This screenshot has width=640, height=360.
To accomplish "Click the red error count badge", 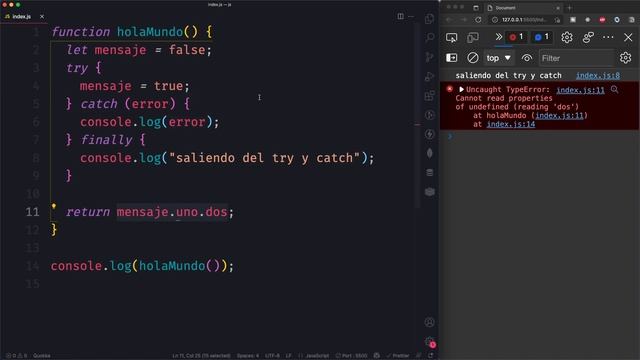I will pyautogui.click(x=516, y=37).
